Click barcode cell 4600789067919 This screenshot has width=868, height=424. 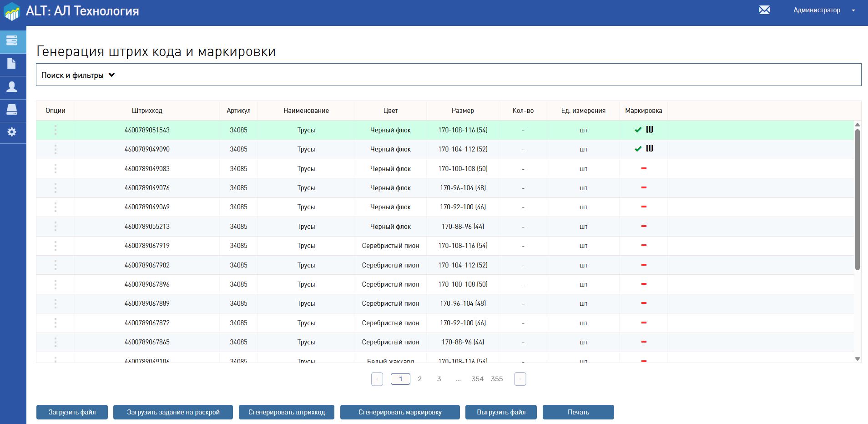pyautogui.click(x=147, y=246)
